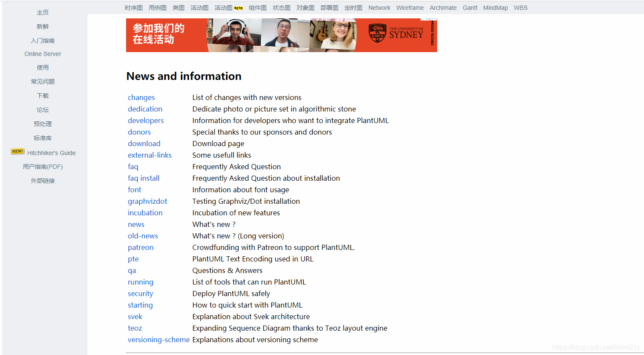Follow the faq link
The width and height of the screenshot is (644, 355).
click(133, 167)
